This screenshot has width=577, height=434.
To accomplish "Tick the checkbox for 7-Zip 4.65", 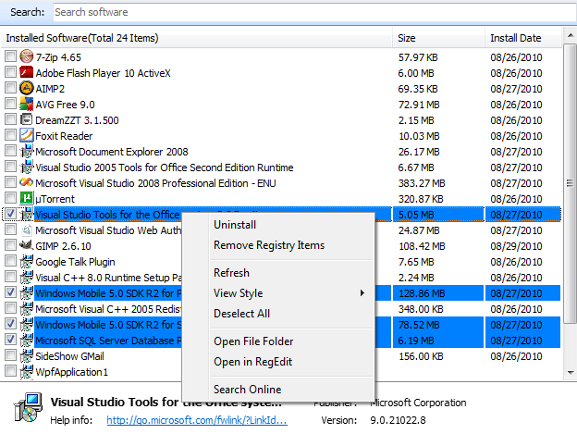I will tap(11, 57).
